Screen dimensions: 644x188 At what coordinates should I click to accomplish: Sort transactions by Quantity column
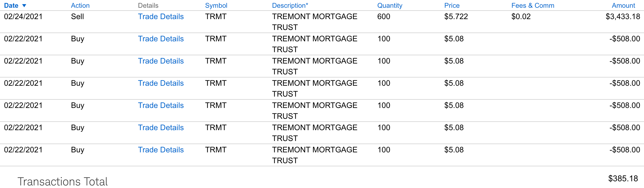pos(390,6)
